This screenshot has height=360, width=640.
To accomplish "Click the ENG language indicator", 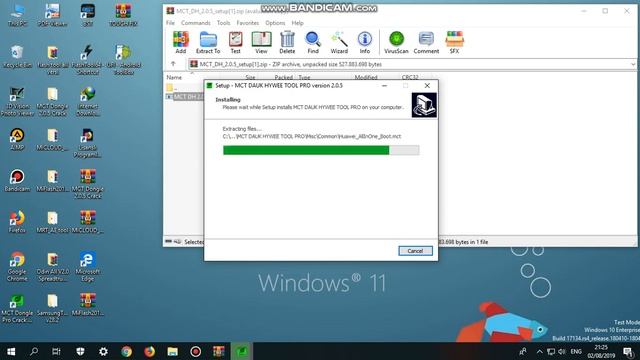I will click(x=576, y=351).
